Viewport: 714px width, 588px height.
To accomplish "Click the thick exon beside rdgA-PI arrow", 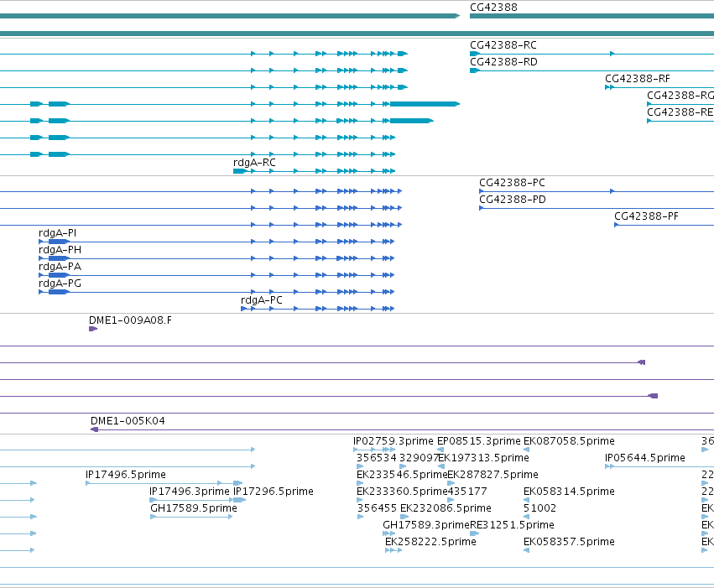I will pyautogui.click(x=59, y=242).
